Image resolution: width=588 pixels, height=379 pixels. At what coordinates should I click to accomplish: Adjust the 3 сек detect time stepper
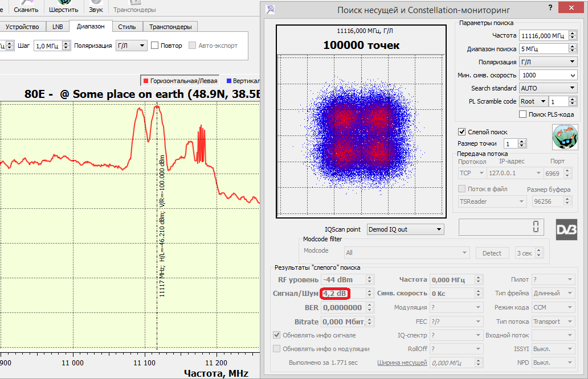point(539,253)
